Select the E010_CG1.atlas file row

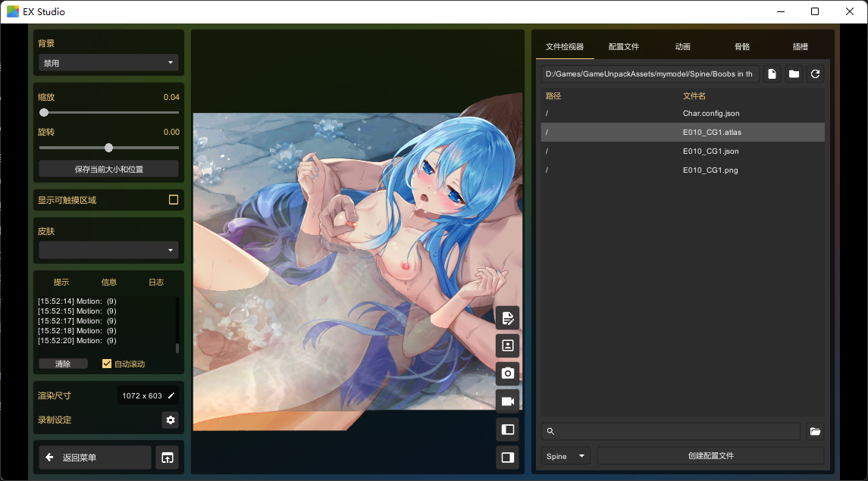coord(682,132)
